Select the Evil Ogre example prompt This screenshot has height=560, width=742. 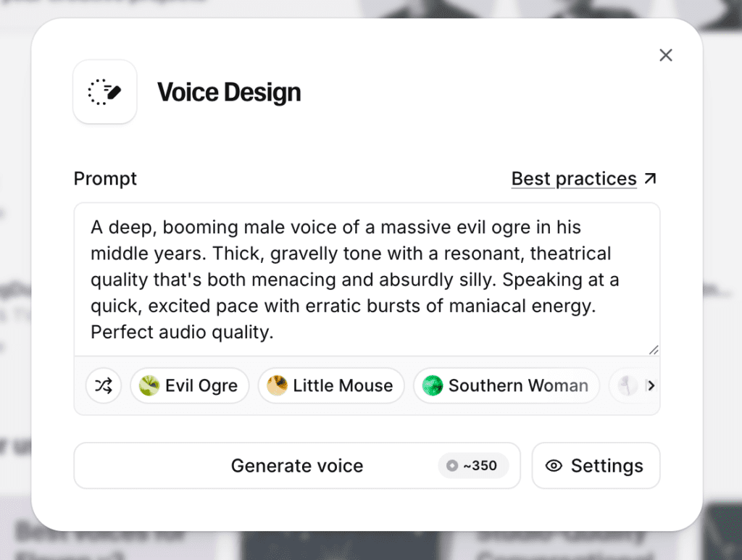189,385
